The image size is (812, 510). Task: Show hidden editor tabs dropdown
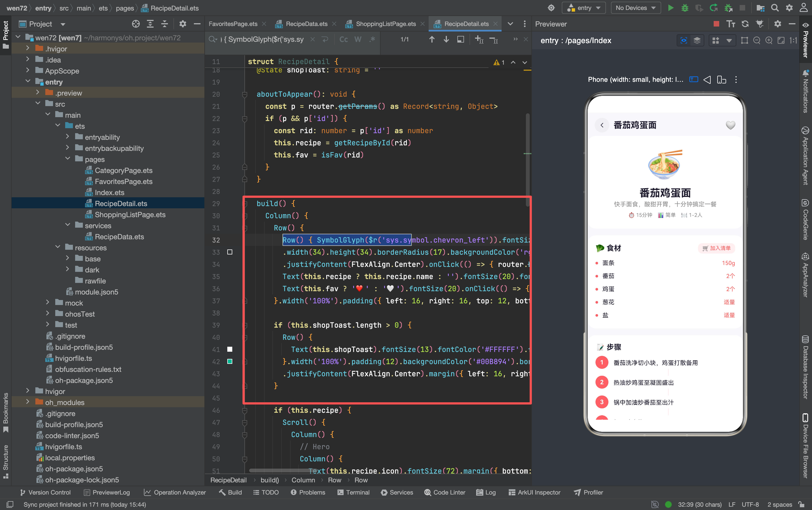pos(510,23)
